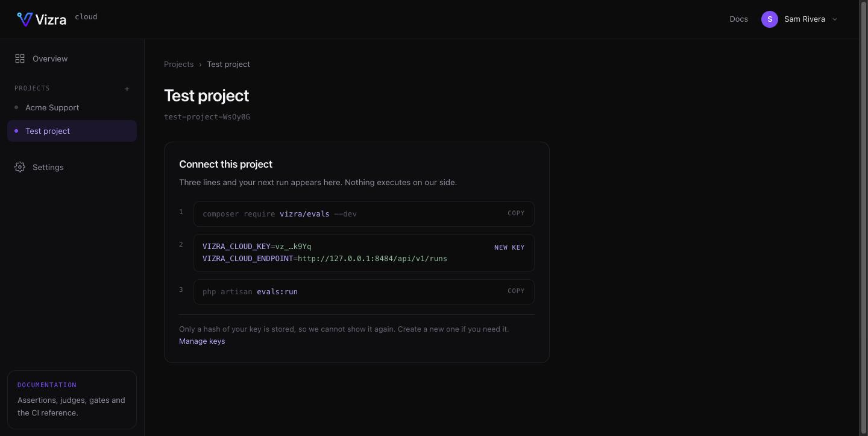The height and width of the screenshot is (436, 868).
Task: Copy the php artisan evals:run command
Action: (x=516, y=291)
